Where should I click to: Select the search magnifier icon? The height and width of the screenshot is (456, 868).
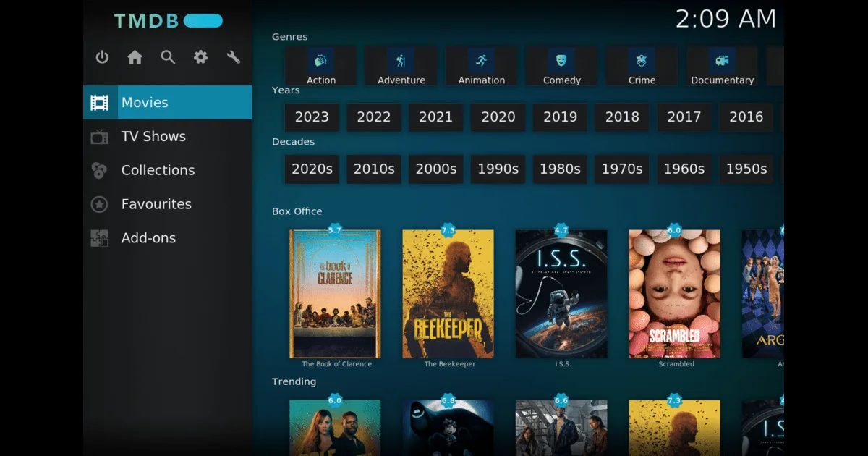[x=168, y=57]
